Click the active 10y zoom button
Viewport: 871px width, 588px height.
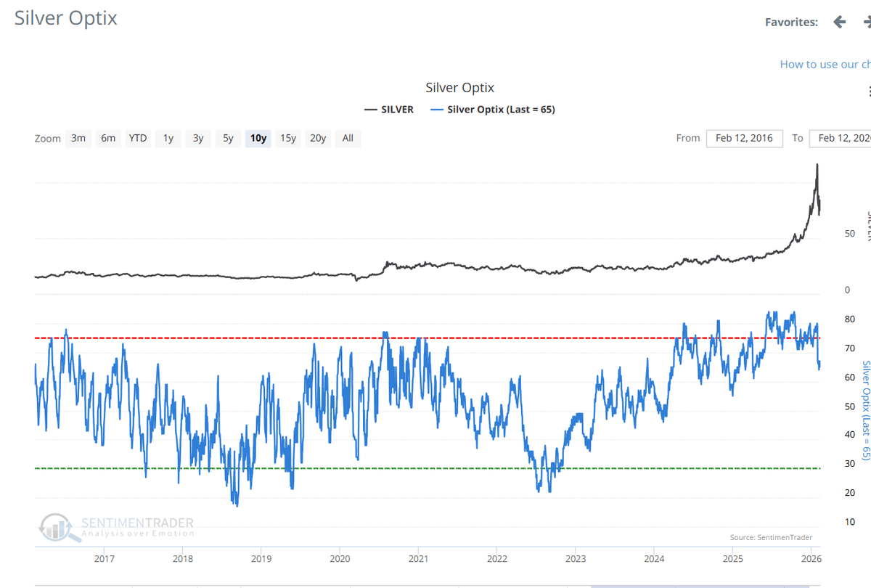click(x=258, y=138)
